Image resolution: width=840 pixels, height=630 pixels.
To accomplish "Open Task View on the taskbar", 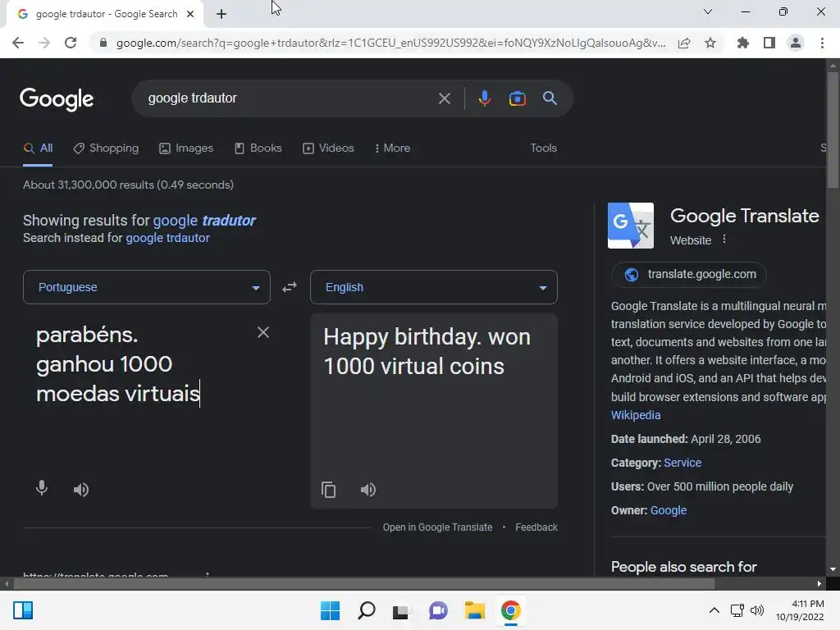I will tap(401, 611).
